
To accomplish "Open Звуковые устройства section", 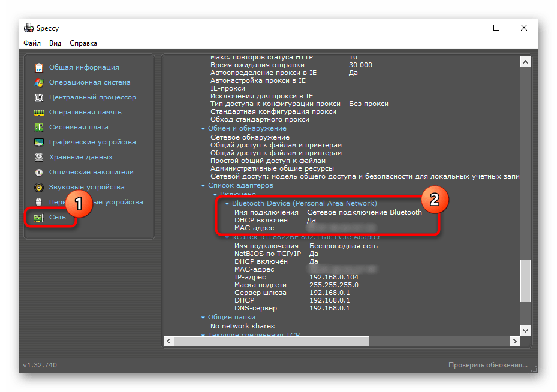I will 87,187.
